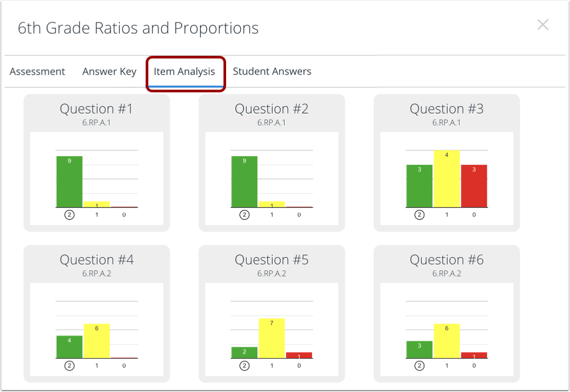Click the small red bar in Question #6

point(473,355)
